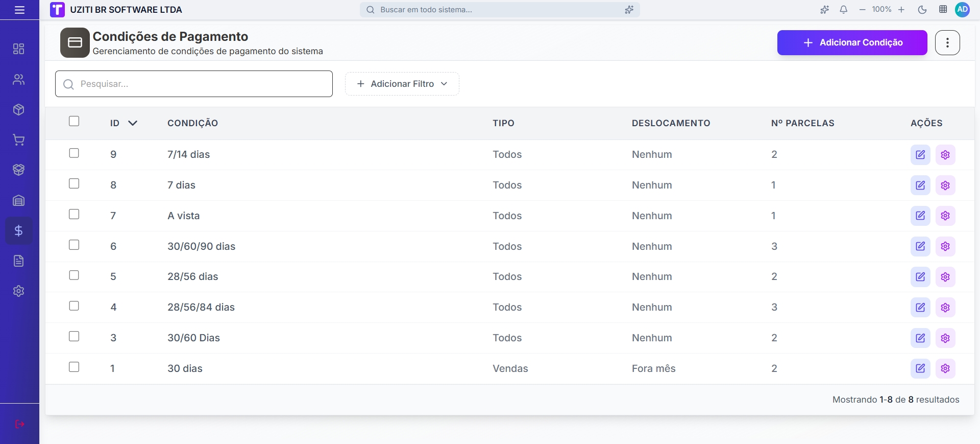The image size is (980, 444).
Task: Open settings for the 28/56/84 dias row
Action: click(945, 308)
